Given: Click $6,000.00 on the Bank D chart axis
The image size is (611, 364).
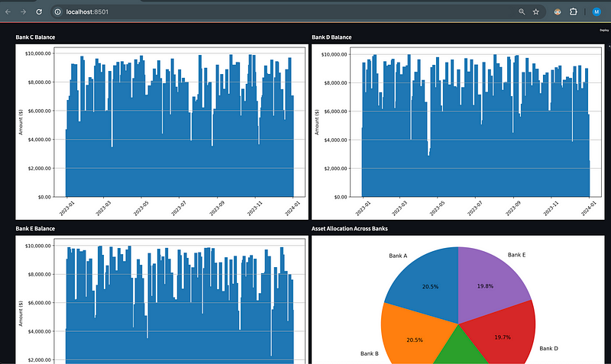Looking at the screenshot, I should click(x=335, y=111).
